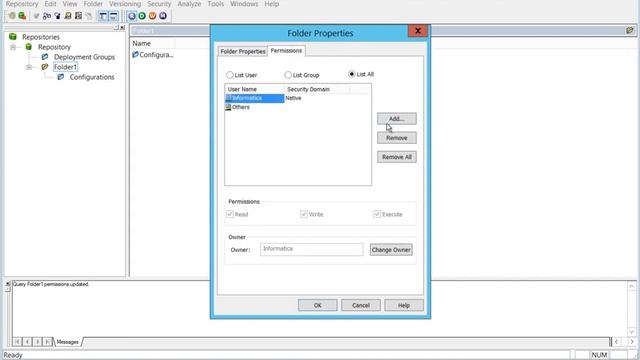Click the Cancel button in the dialog
This screenshot has height=360, width=640.
click(x=361, y=305)
